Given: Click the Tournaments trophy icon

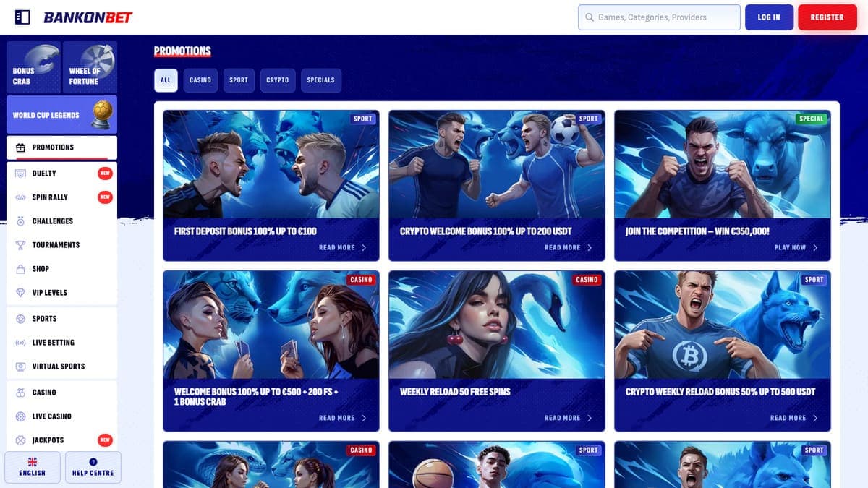Looking at the screenshot, I should pyautogui.click(x=20, y=245).
